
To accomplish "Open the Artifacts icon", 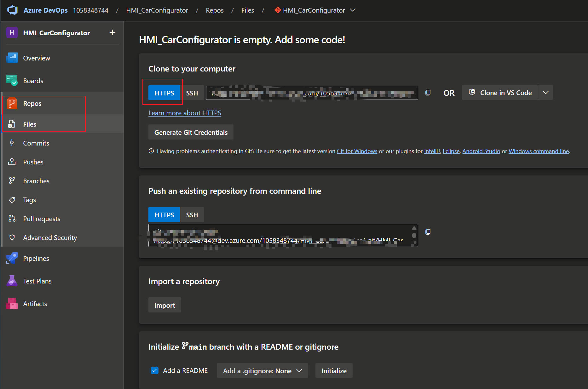I will click(12, 304).
